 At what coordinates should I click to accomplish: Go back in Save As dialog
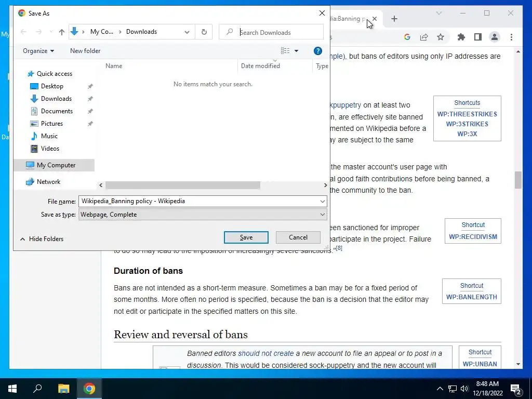[23, 32]
